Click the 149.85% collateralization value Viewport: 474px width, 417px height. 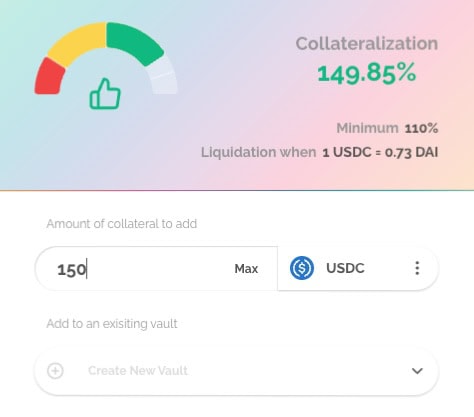click(367, 73)
